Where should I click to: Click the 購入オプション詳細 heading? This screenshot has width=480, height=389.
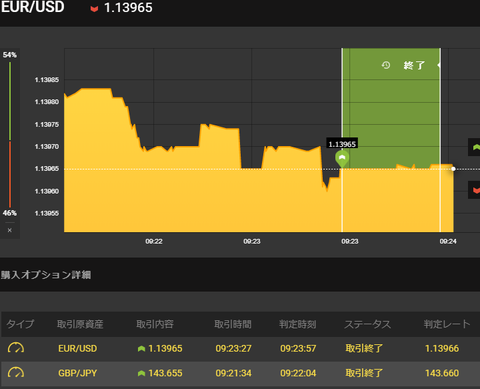46,275
